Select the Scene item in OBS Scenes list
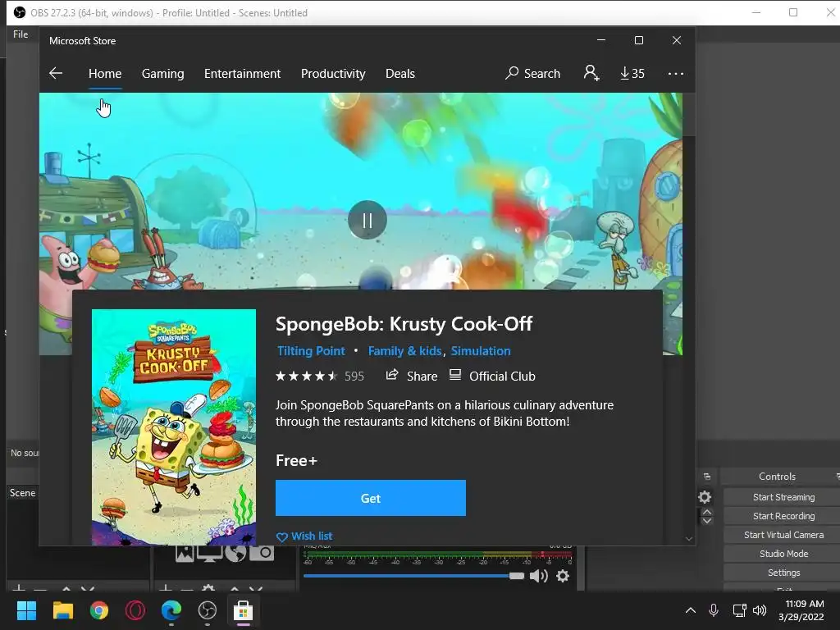Viewport: 840px width, 630px height. [x=22, y=493]
